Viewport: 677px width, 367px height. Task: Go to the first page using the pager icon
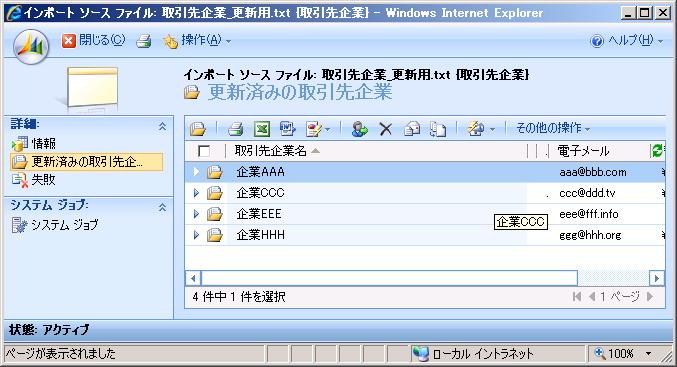576,297
